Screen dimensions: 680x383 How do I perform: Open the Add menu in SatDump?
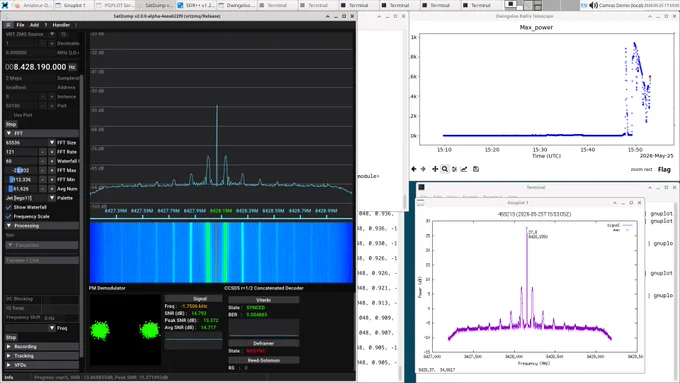point(34,25)
